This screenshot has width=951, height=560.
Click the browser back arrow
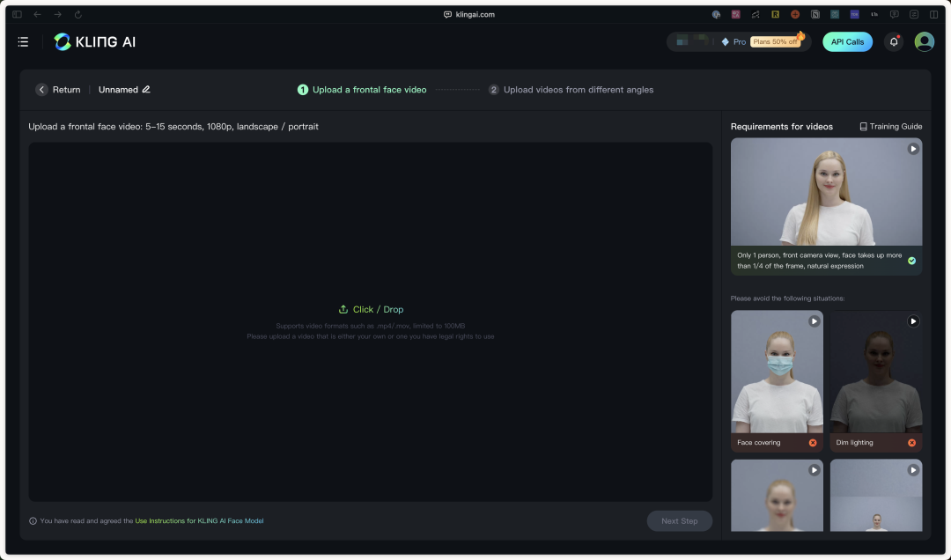point(38,15)
